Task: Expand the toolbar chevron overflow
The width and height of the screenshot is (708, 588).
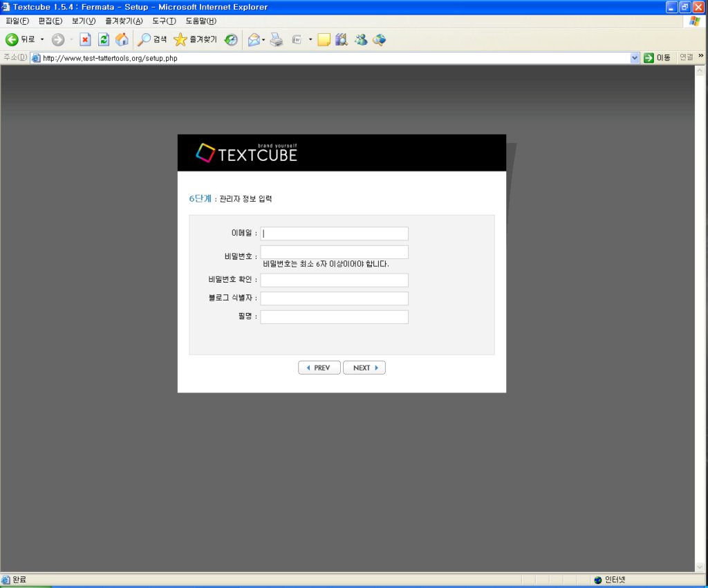Action: (701, 56)
